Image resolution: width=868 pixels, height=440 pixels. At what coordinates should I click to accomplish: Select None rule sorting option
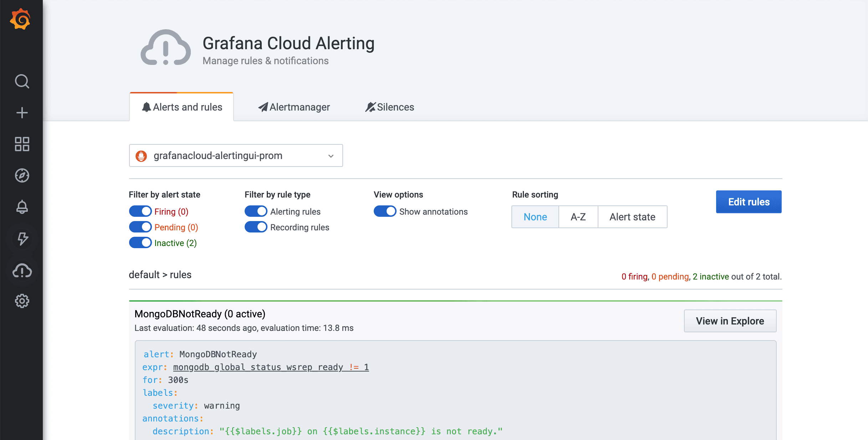535,217
